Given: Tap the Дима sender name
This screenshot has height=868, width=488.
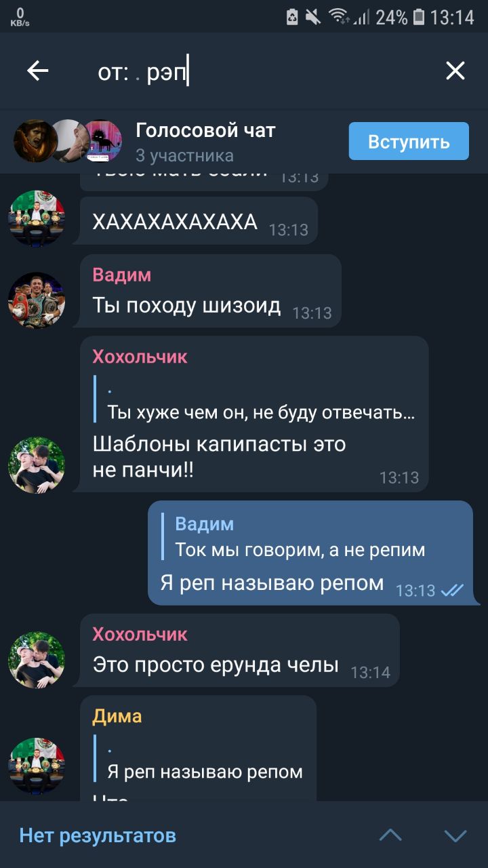Looking at the screenshot, I should pos(117,716).
